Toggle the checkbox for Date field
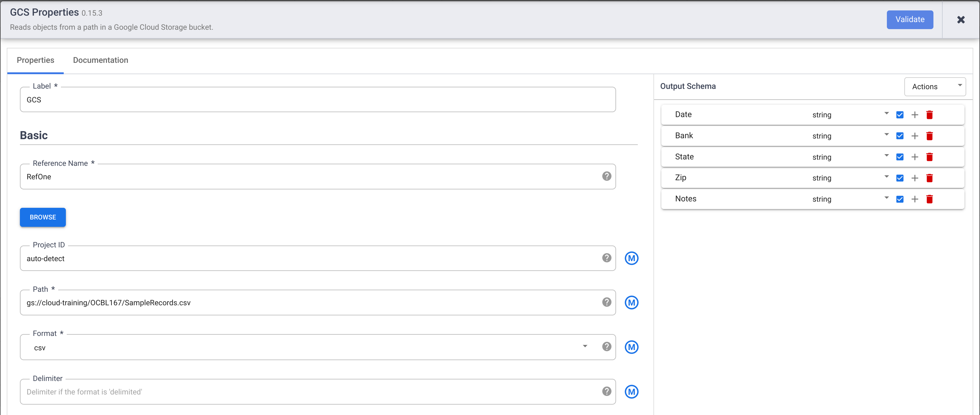 (x=899, y=114)
